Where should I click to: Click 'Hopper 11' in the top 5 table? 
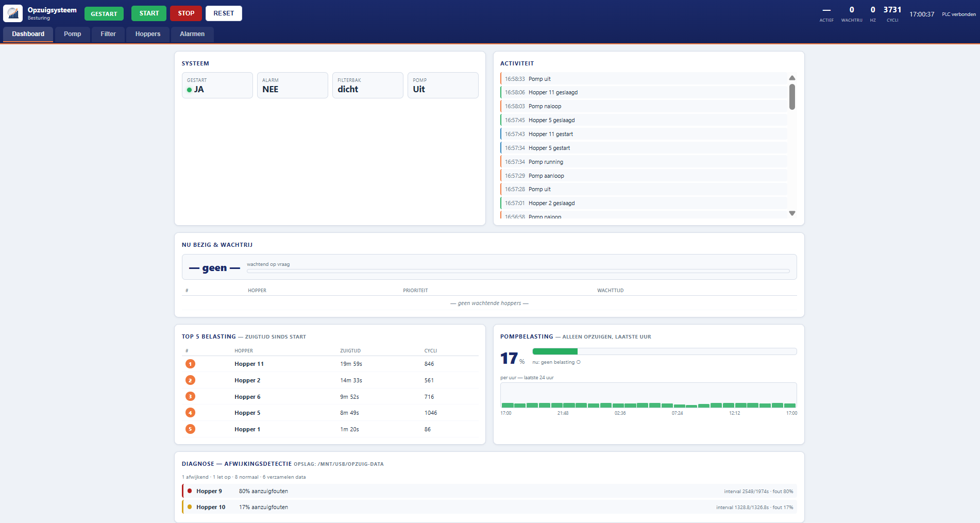tap(249, 364)
